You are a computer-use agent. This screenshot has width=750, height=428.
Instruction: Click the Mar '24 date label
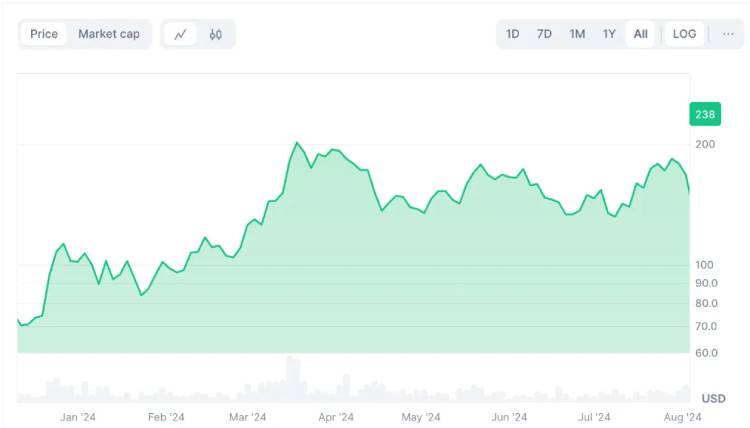tap(247, 417)
